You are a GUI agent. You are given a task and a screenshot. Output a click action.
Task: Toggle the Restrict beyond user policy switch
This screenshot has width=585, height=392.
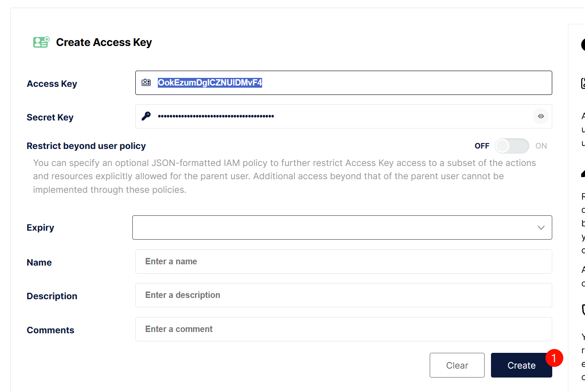pyautogui.click(x=512, y=146)
